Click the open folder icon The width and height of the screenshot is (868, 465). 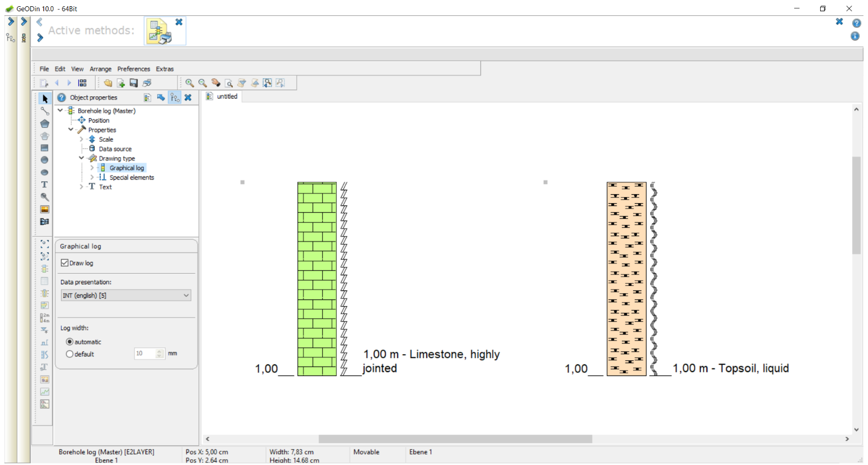pyautogui.click(x=108, y=83)
